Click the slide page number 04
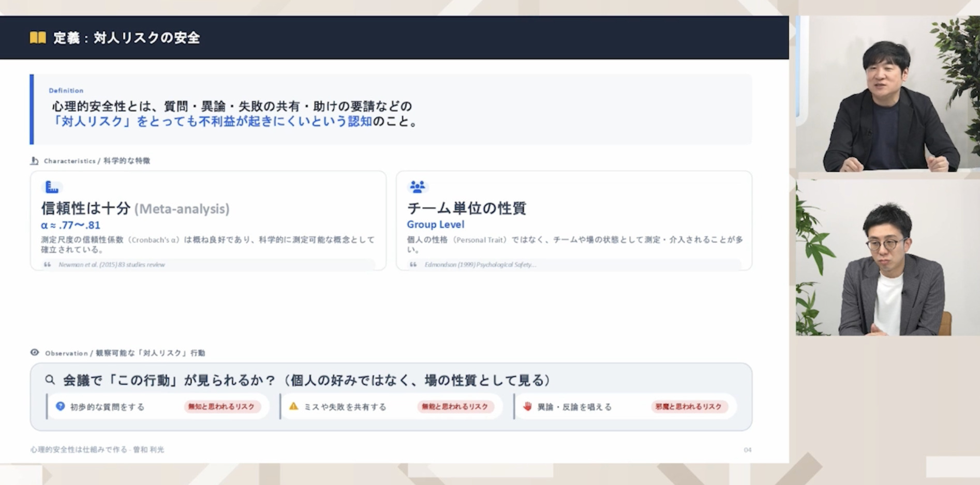Screen dimensions: 980x485 tap(748, 450)
